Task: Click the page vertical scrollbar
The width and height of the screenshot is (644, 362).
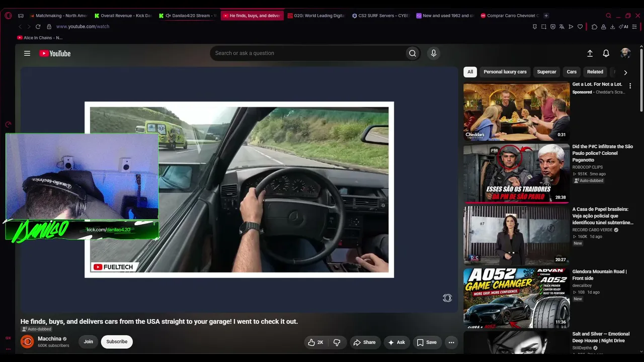Action: point(641,80)
